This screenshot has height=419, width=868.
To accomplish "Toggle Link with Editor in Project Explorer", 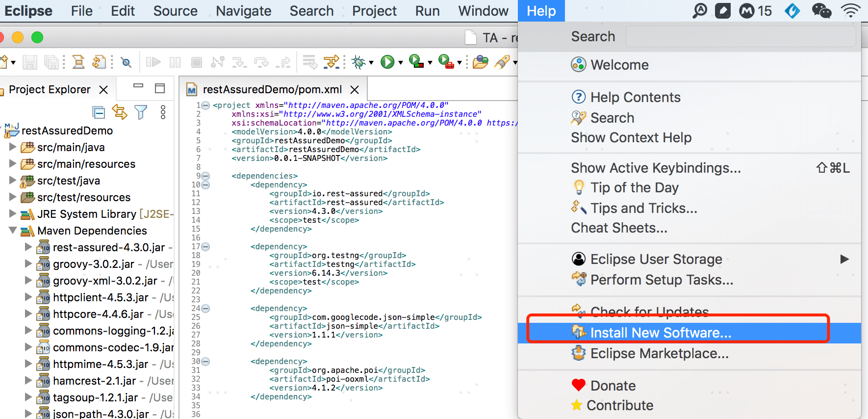I will click(120, 112).
